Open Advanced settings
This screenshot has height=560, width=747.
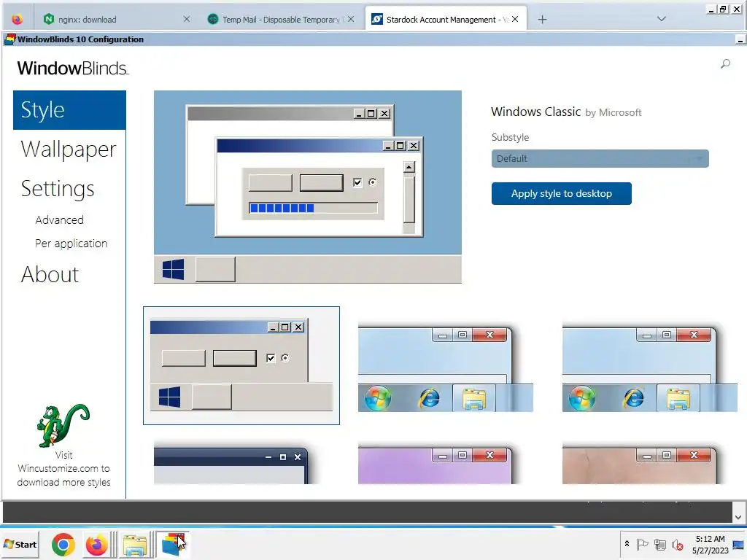pos(60,220)
